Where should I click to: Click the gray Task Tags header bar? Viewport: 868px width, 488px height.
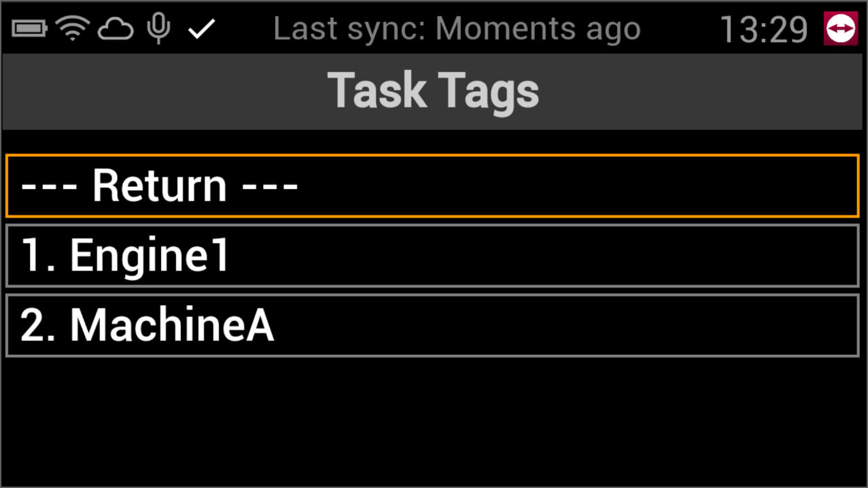pos(680,91)
